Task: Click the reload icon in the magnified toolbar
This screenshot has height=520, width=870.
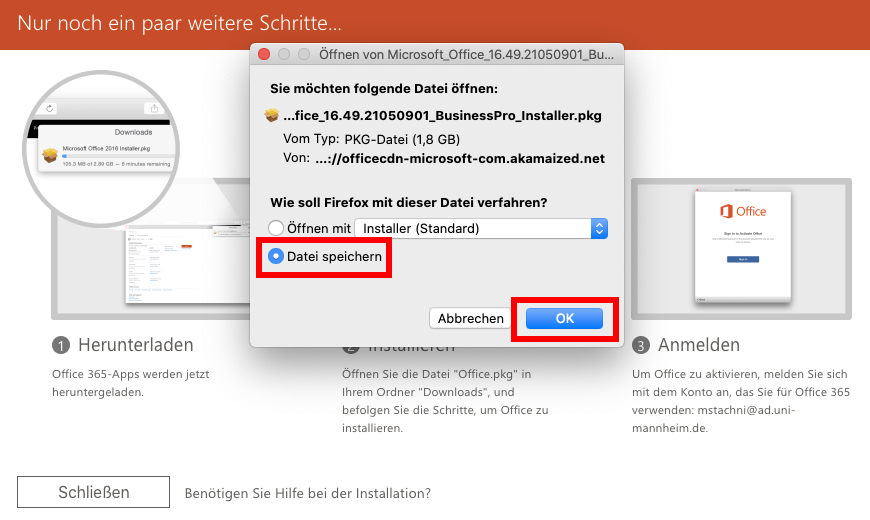Action: (49, 108)
